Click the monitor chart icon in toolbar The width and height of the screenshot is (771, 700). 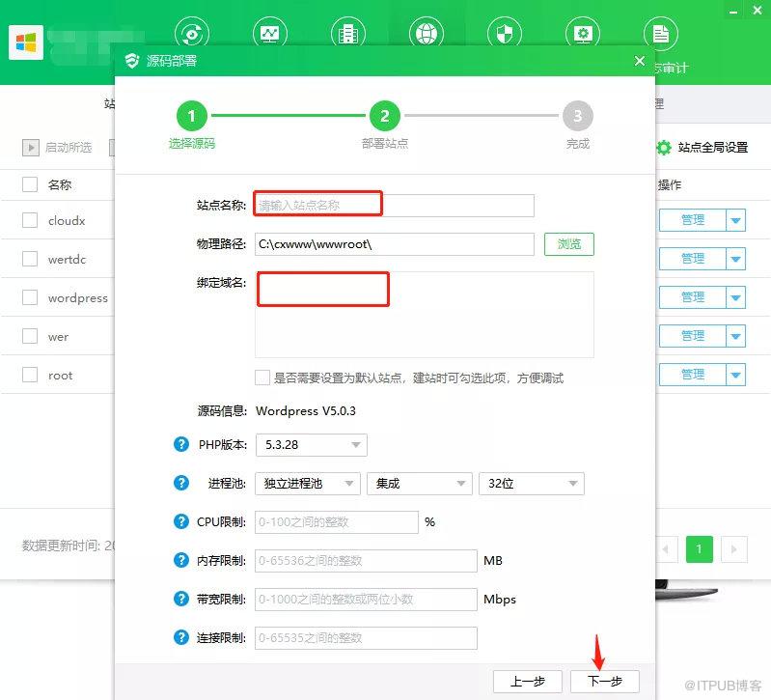[269, 34]
